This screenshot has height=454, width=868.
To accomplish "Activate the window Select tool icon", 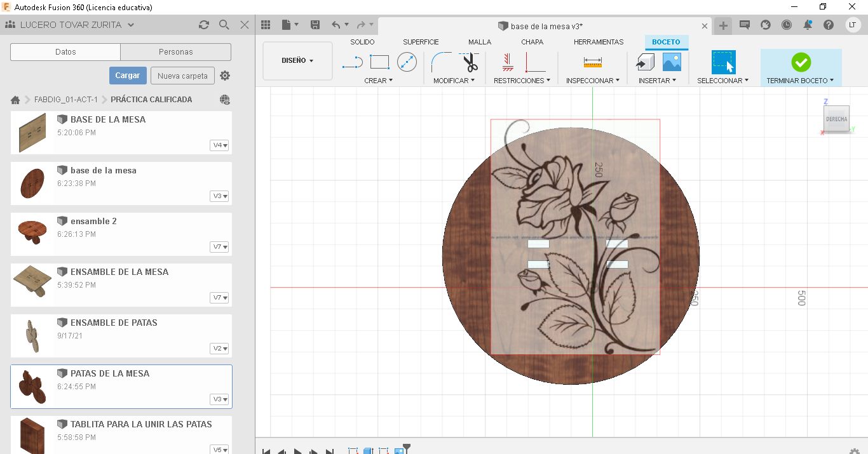I will (x=723, y=62).
